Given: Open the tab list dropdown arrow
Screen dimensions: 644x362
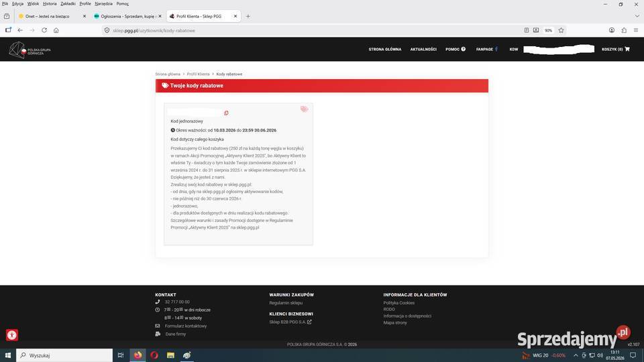Looking at the screenshot, I should tap(637, 16).
